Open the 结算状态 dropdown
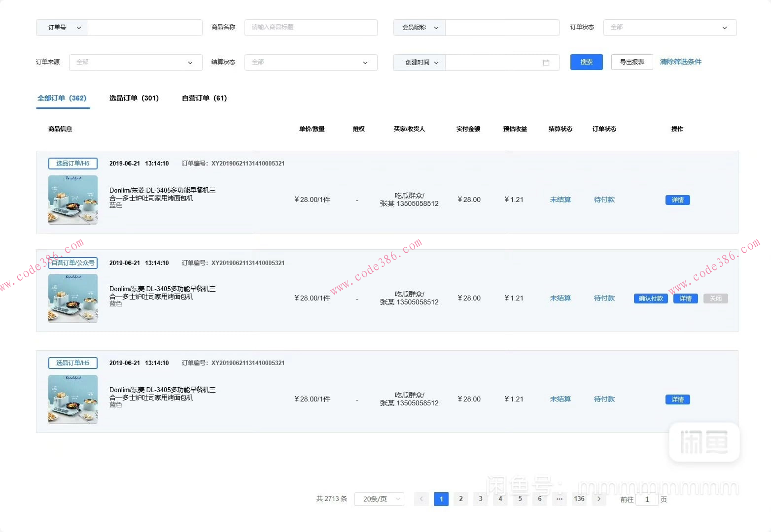Image resolution: width=771 pixels, height=532 pixels. coord(311,63)
